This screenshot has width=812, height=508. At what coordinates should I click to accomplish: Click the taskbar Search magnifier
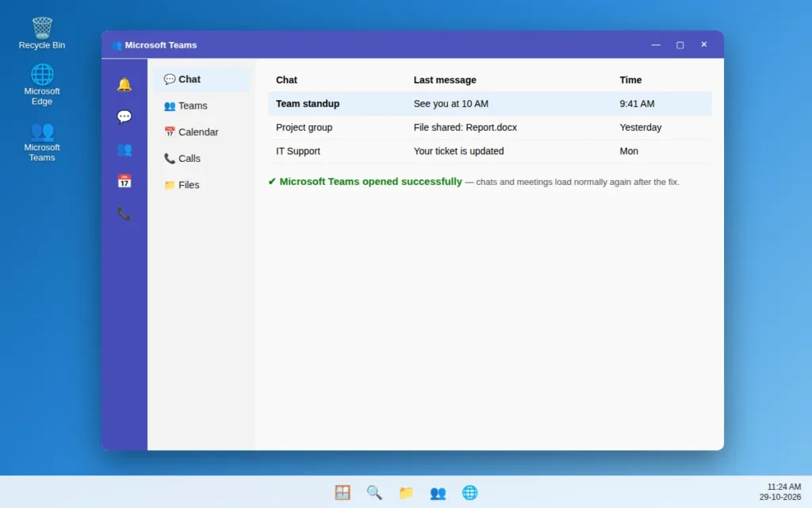[x=374, y=492]
